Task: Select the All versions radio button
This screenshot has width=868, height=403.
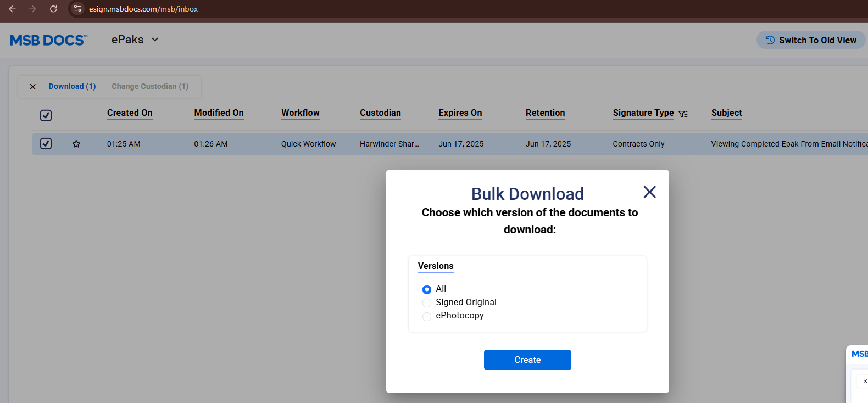Action: coord(427,289)
